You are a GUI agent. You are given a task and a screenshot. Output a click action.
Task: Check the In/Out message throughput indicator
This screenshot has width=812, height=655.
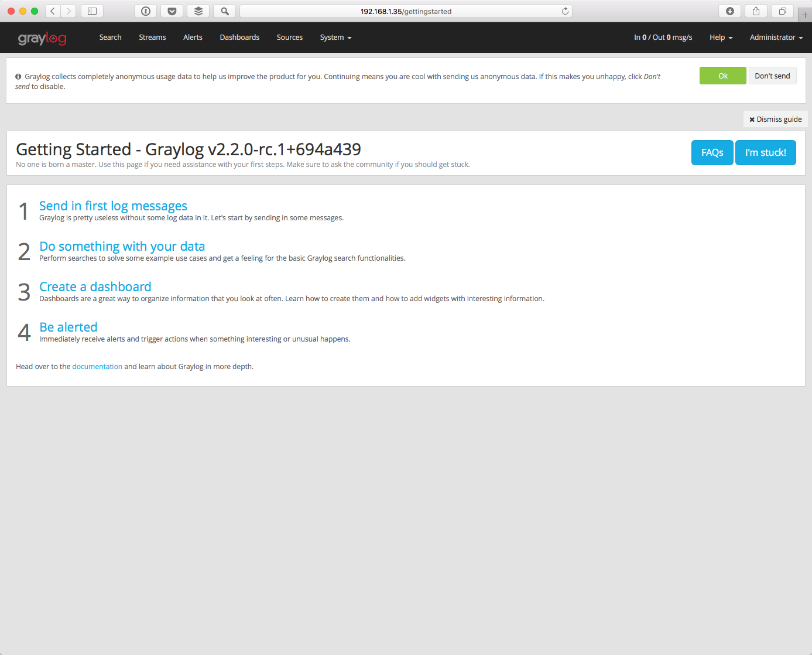(663, 37)
